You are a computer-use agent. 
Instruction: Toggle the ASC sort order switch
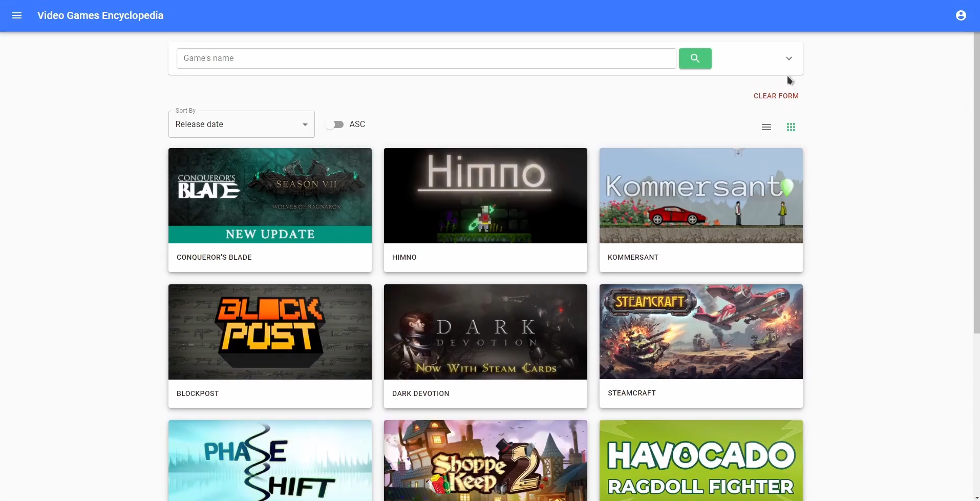tap(335, 124)
